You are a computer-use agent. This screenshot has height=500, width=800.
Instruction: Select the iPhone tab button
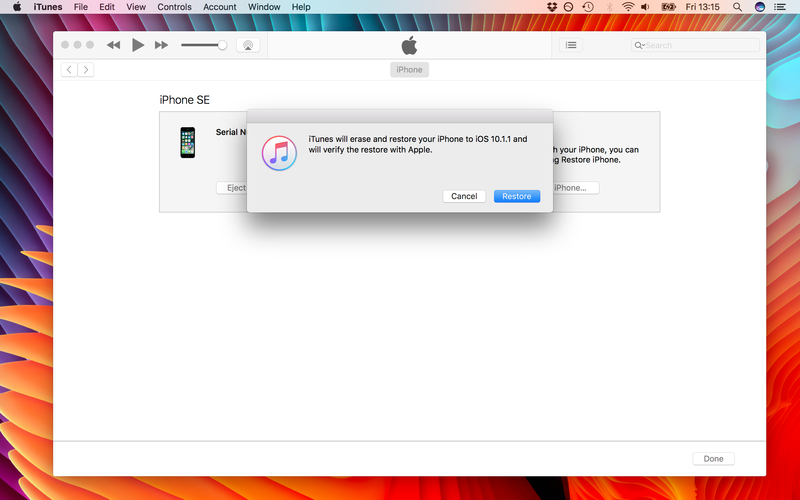point(409,69)
